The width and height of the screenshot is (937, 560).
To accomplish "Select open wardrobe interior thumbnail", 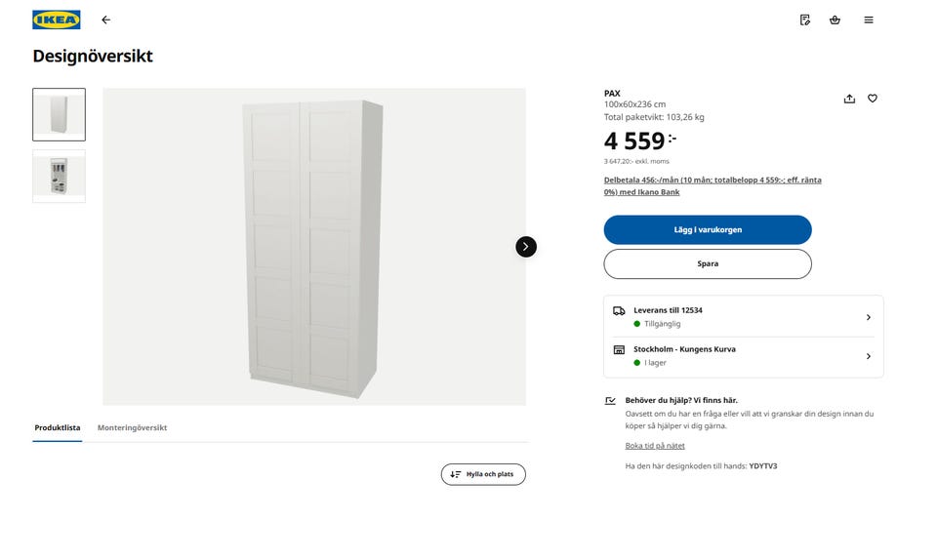I will point(59,176).
